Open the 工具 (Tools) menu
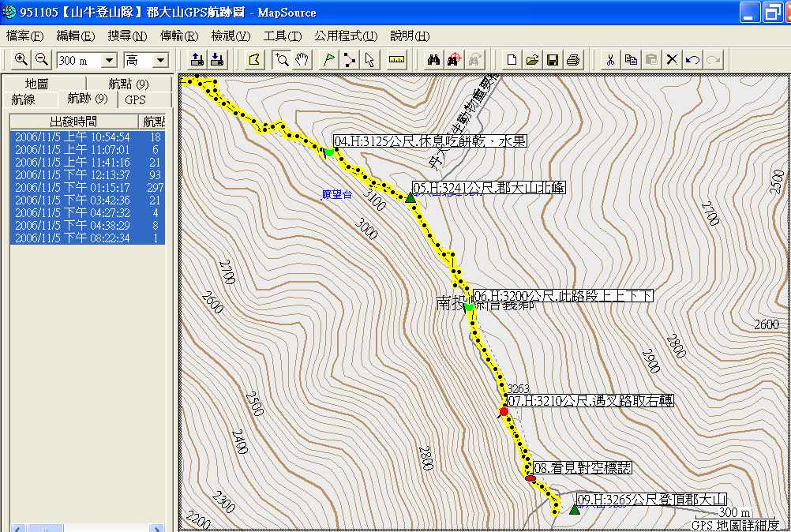The image size is (791, 532). 282,36
